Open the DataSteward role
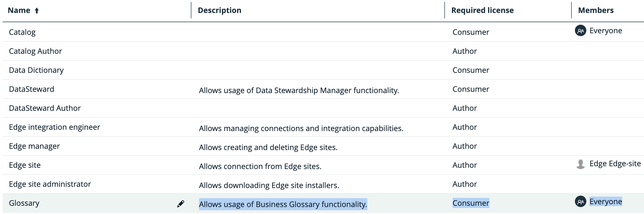Screen dimensions: 644x214 (x=31, y=89)
